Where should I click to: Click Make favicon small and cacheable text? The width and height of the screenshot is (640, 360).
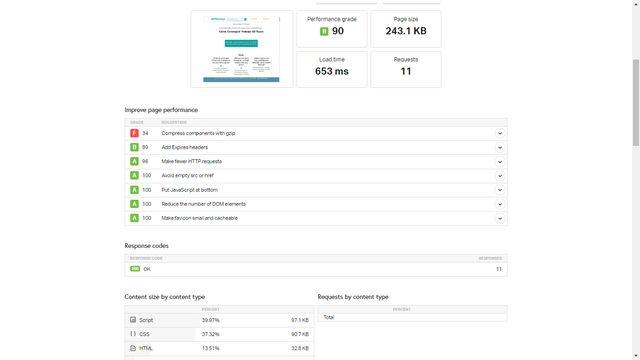pyautogui.click(x=200, y=218)
